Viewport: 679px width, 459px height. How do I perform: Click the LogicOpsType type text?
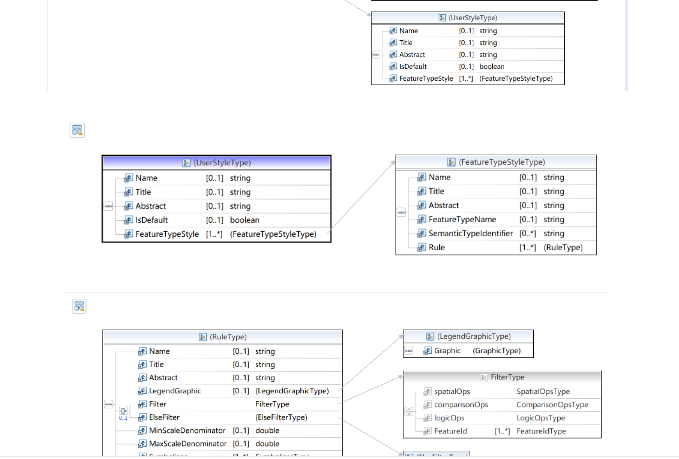click(x=540, y=418)
